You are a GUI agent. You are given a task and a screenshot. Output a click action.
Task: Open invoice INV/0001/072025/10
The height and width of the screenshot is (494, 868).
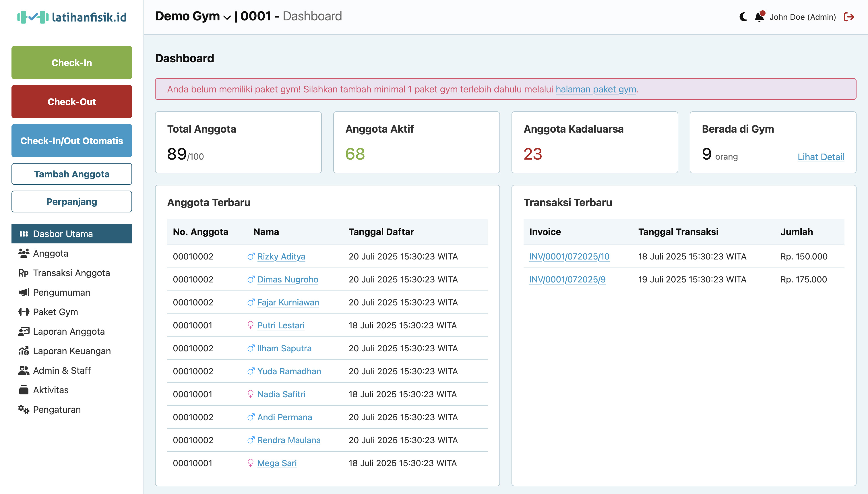(x=569, y=257)
